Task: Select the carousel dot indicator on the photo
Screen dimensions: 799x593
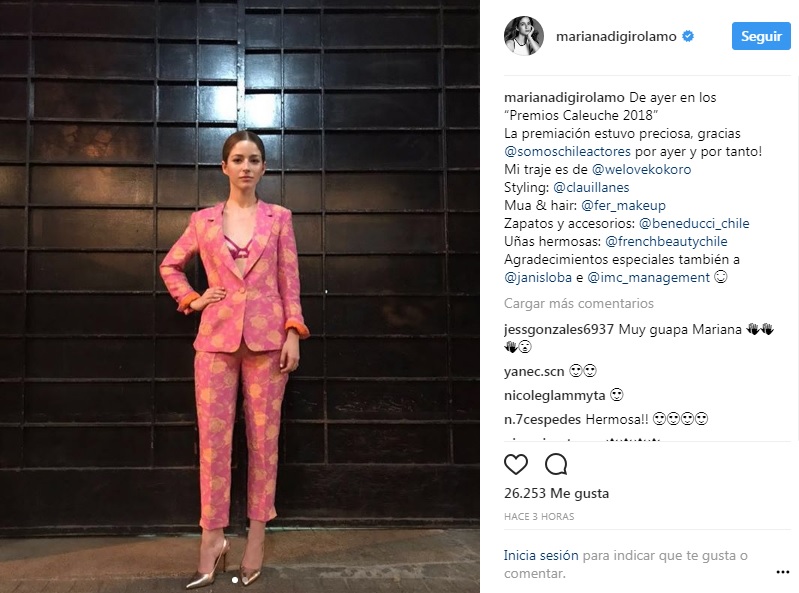Action: point(234,580)
